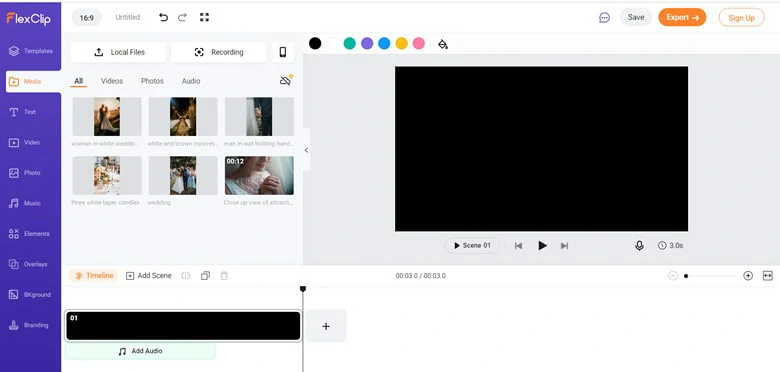
Task: Select the black color swatch
Action: 315,43
